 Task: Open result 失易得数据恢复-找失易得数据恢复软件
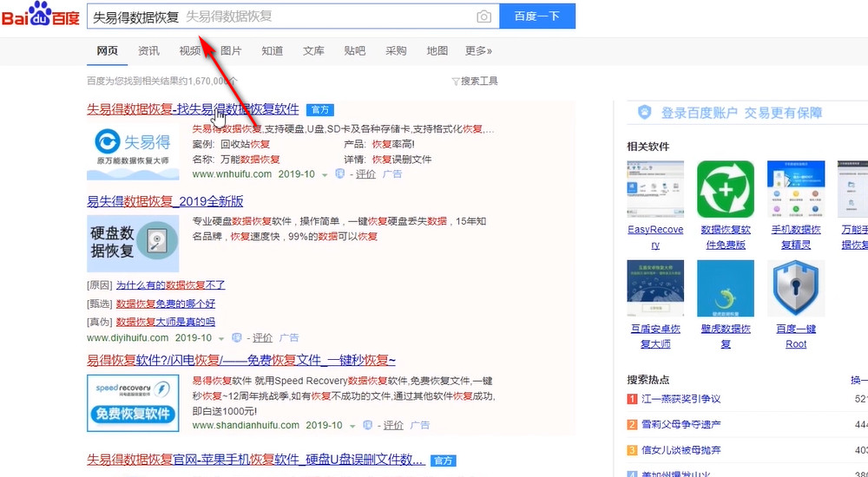(193, 109)
